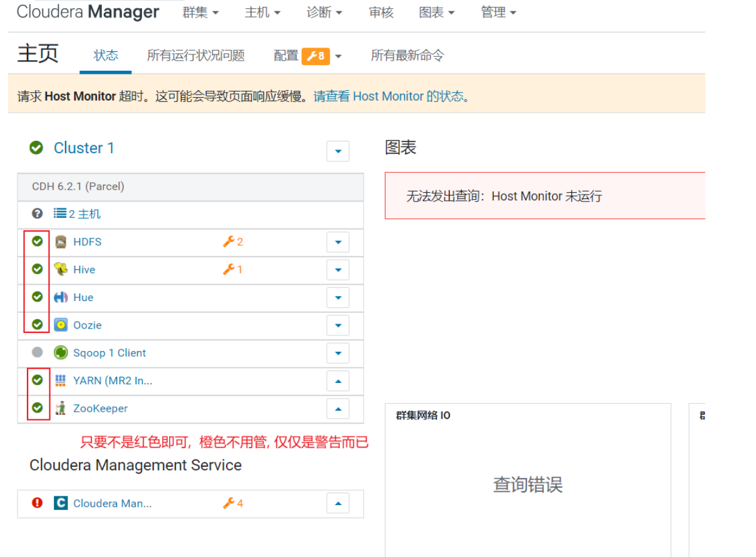Open the 审核 menu item
Viewport: 756px width, 557px height.
(x=381, y=13)
